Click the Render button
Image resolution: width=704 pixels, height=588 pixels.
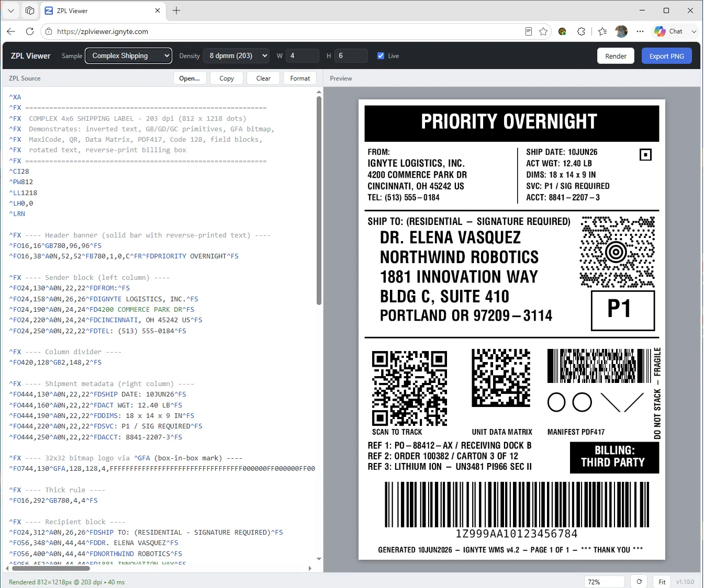click(x=616, y=56)
